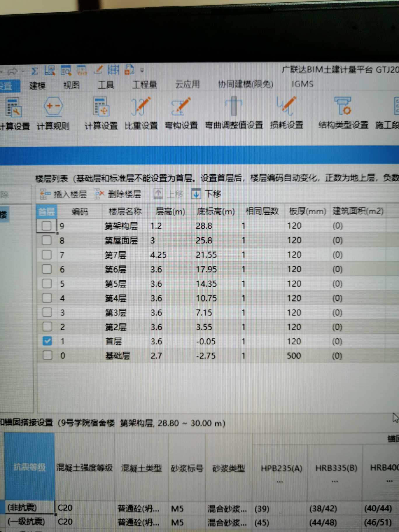Open the quick access toolbar customize dropdown
Screen dimensions: 399x532
click(142, 70)
